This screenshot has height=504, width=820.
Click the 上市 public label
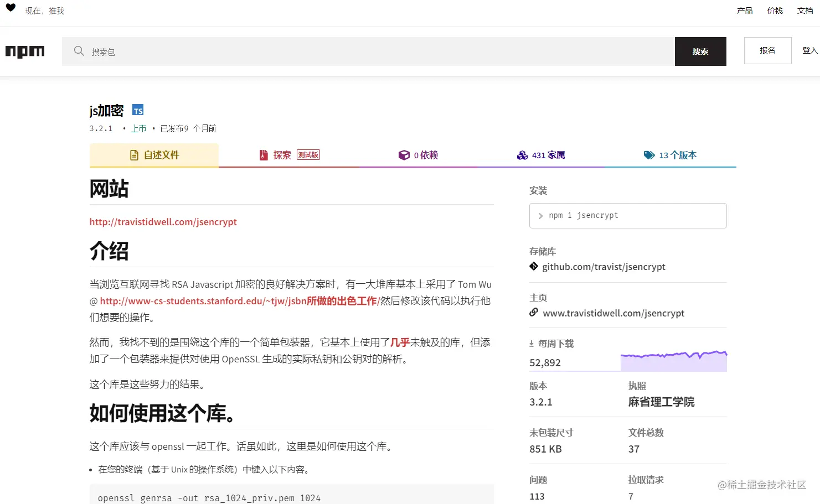[139, 128]
